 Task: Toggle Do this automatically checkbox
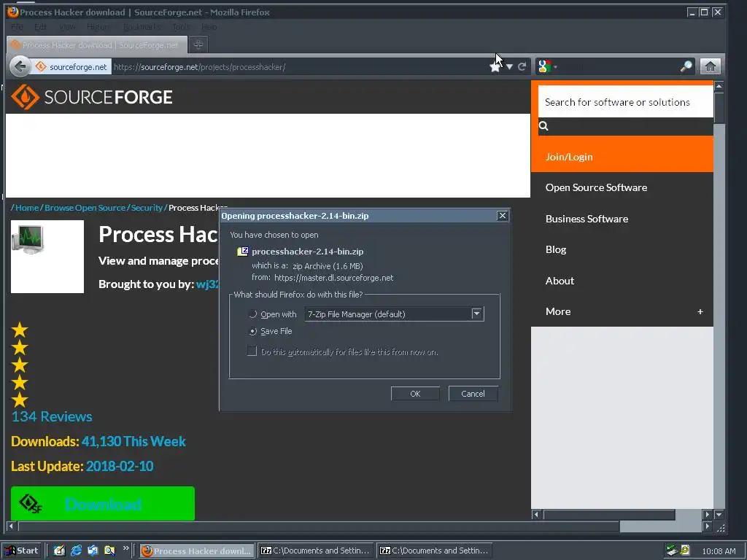252,351
